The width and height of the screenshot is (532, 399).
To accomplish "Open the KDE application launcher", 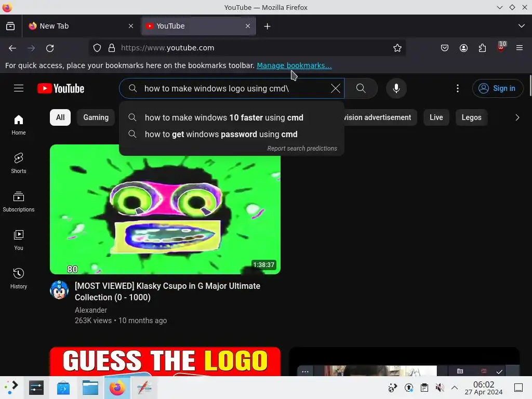I will pos(11,388).
